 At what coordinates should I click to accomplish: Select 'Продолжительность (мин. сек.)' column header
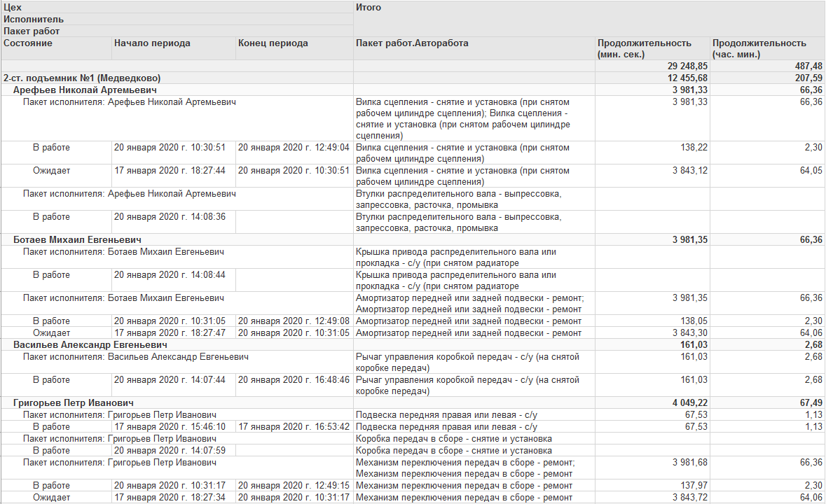(x=653, y=48)
